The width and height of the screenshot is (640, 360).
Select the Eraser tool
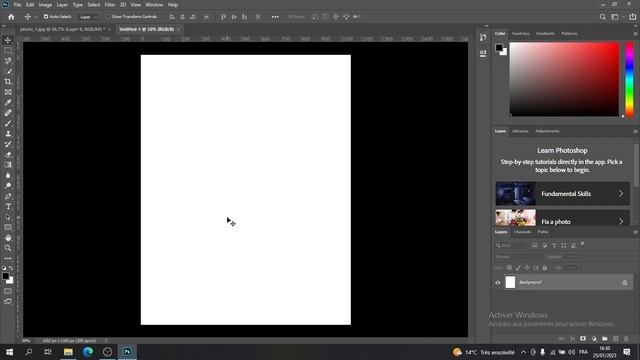click(x=8, y=155)
